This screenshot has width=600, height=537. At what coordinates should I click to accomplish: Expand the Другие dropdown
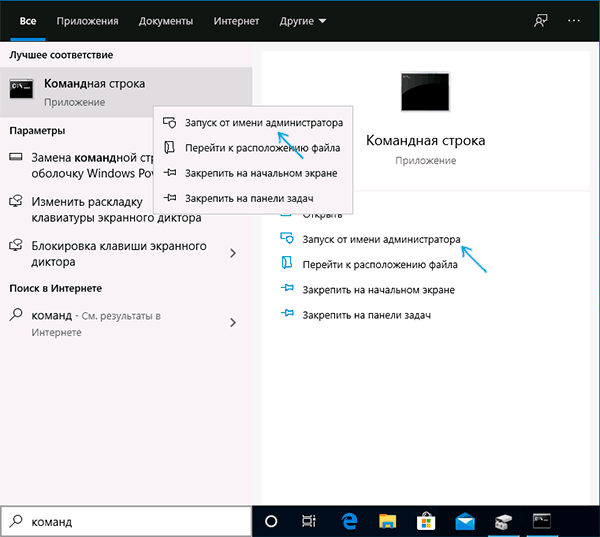[303, 21]
